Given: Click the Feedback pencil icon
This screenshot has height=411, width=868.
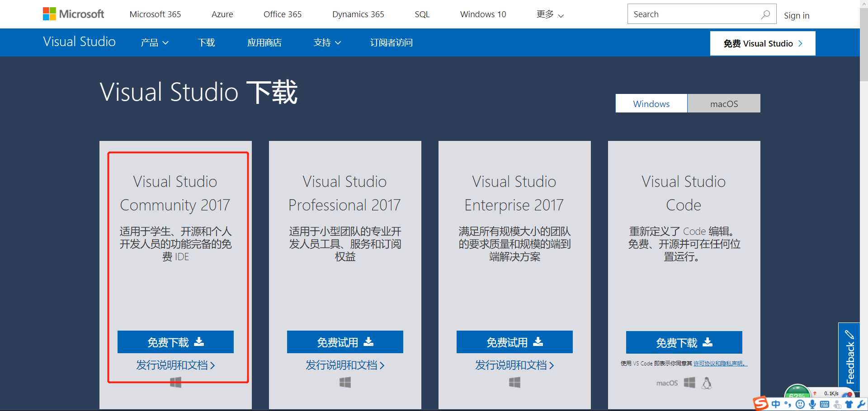Looking at the screenshot, I should pyautogui.click(x=849, y=335).
